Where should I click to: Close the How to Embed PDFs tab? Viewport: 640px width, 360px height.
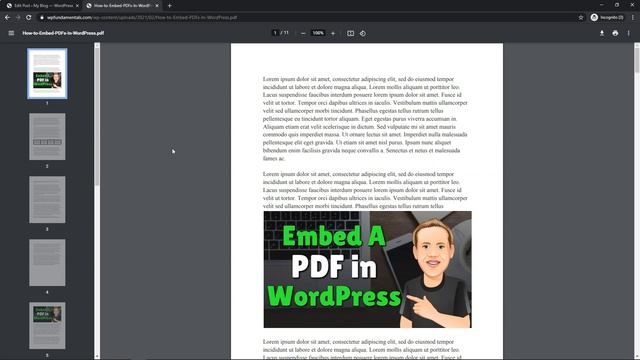pos(157,6)
